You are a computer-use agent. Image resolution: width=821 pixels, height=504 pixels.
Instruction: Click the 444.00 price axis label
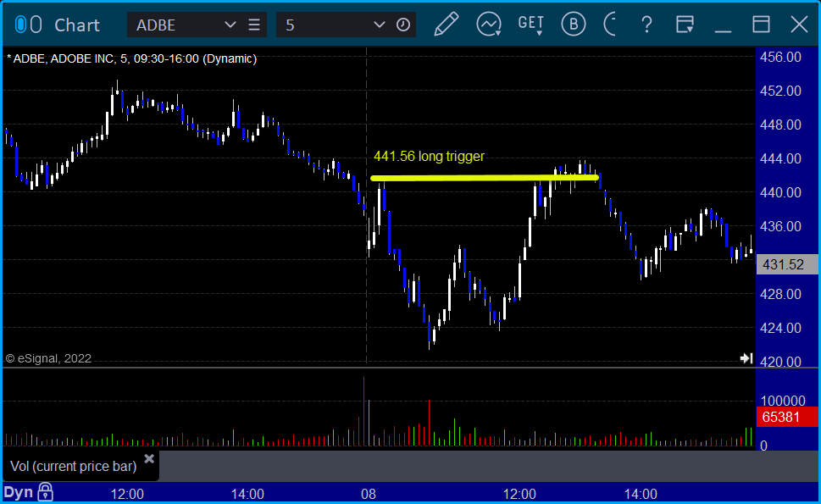point(780,158)
